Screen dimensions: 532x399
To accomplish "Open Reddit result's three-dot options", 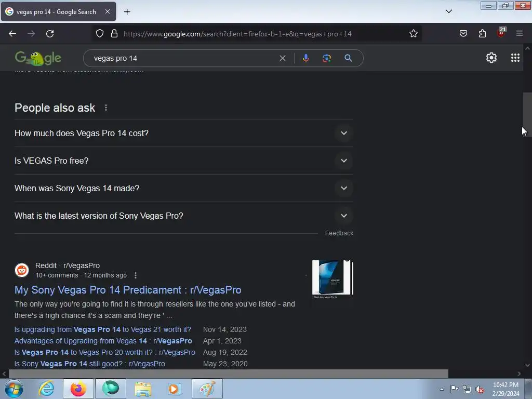I will pyautogui.click(x=136, y=275).
